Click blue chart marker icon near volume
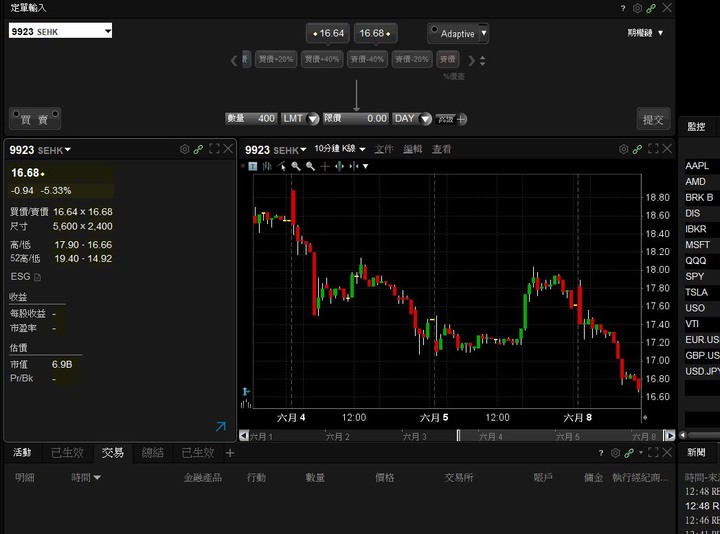The width and height of the screenshot is (720, 534). pos(246,392)
